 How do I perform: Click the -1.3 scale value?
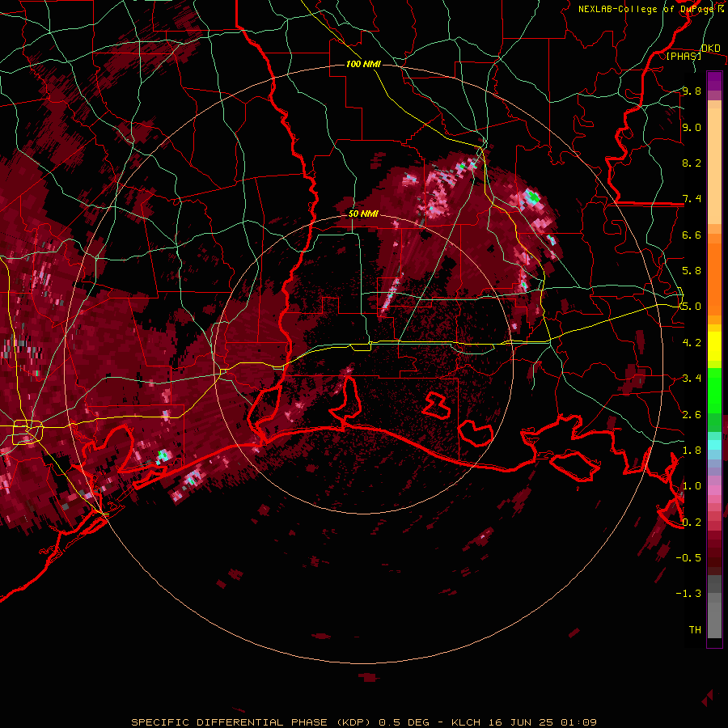point(688,594)
